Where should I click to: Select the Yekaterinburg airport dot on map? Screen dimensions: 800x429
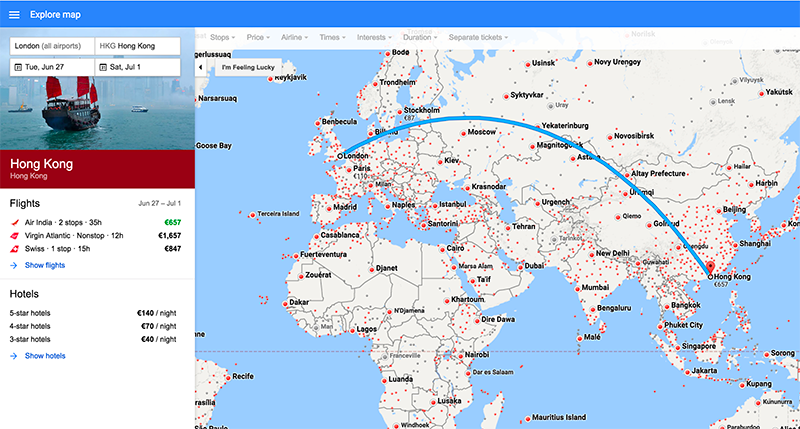tap(537, 127)
